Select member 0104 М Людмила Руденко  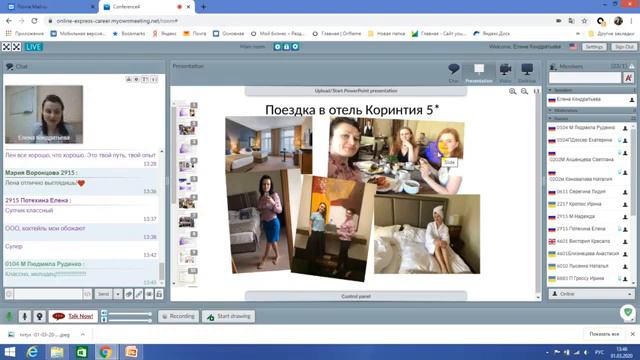(589, 128)
